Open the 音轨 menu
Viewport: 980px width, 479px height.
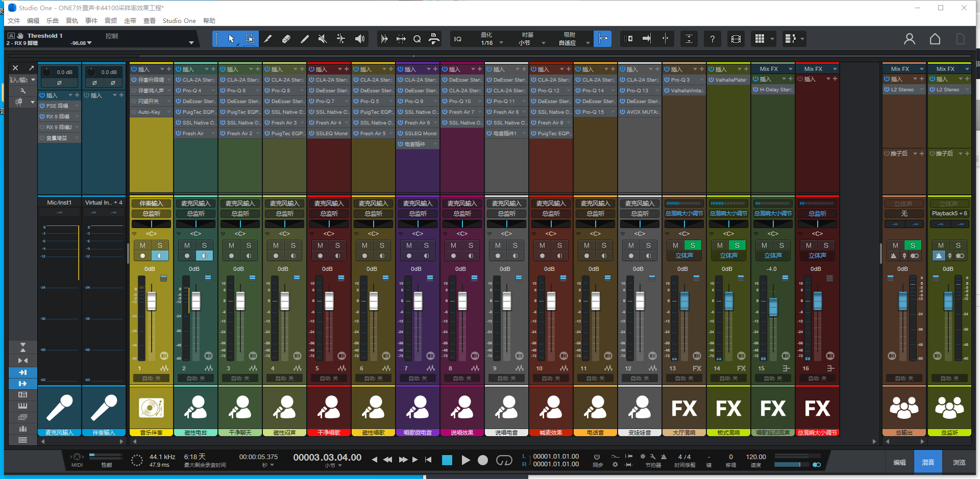pos(72,21)
